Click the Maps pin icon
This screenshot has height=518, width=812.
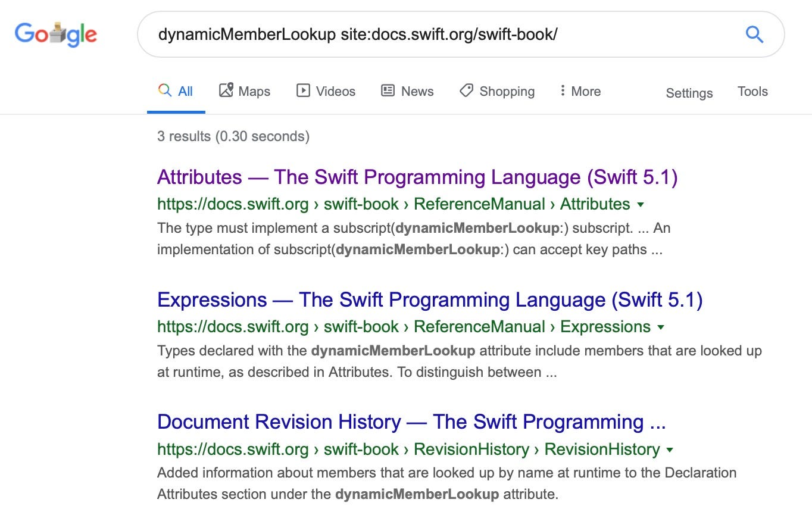pos(225,90)
